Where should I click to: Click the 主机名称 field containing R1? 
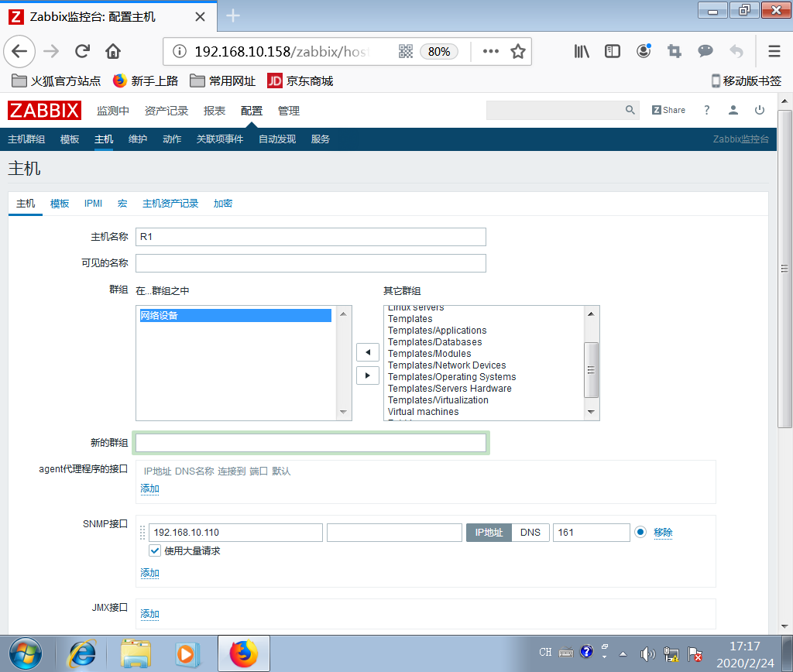[x=311, y=237]
